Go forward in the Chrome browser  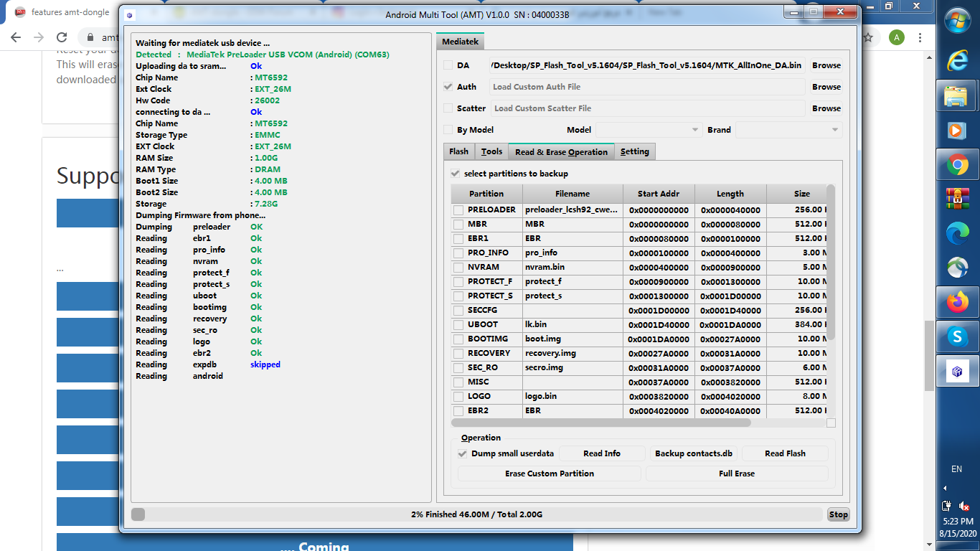click(39, 37)
